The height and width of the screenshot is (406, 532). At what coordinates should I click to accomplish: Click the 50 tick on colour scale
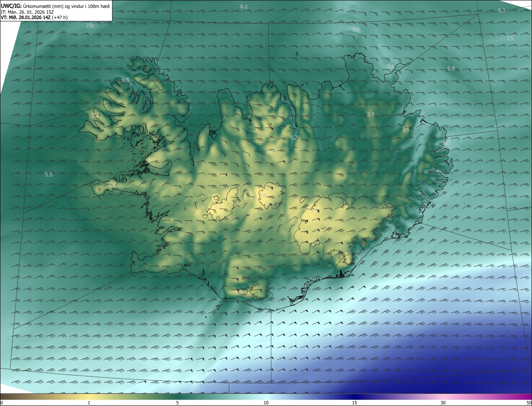point(529,403)
